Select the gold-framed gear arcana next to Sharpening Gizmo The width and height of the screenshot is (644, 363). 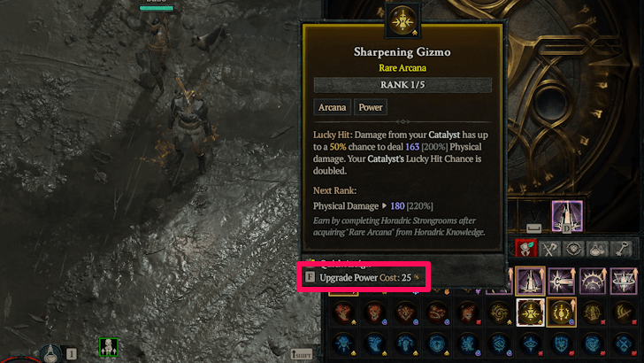[562, 313]
